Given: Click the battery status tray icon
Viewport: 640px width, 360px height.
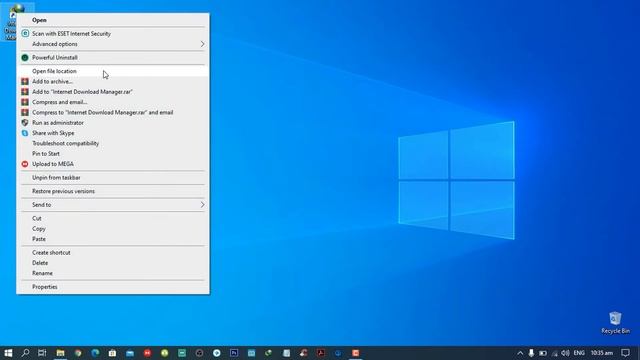Looking at the screenshot, I should pyautogui.click(x=542, y=353).
